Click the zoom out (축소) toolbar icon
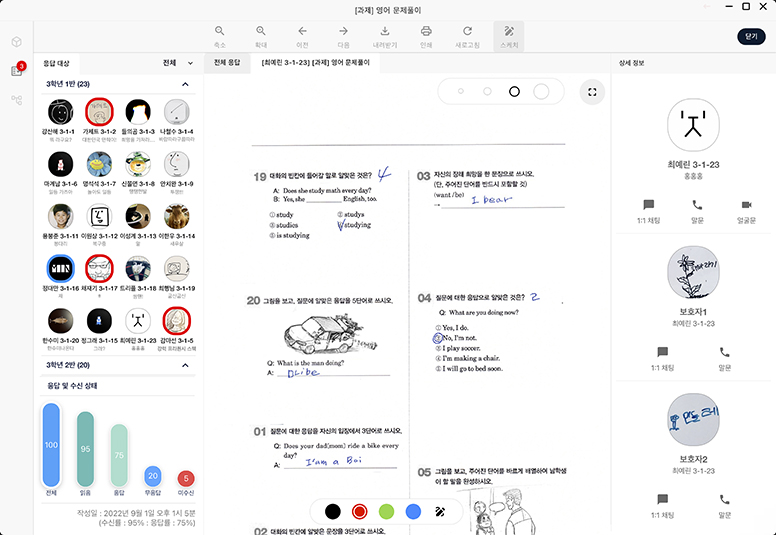 pos(220,36)
